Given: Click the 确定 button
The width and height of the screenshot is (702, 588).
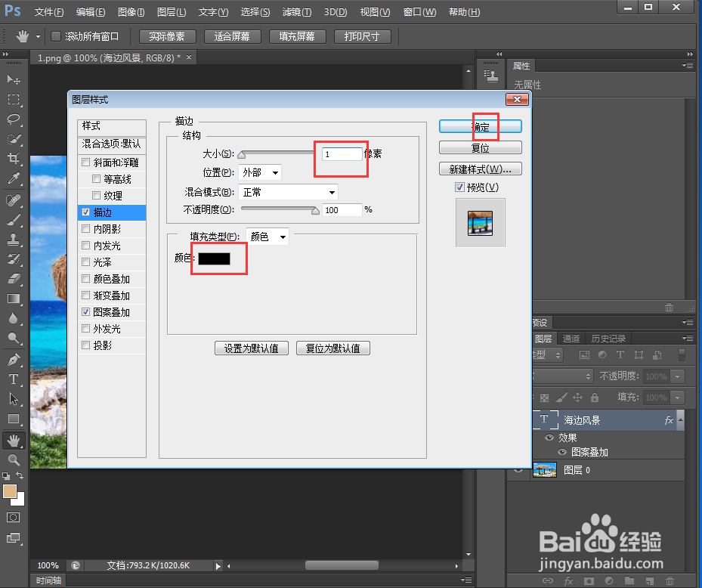Looking at the screenshot, I should point(481,126).
